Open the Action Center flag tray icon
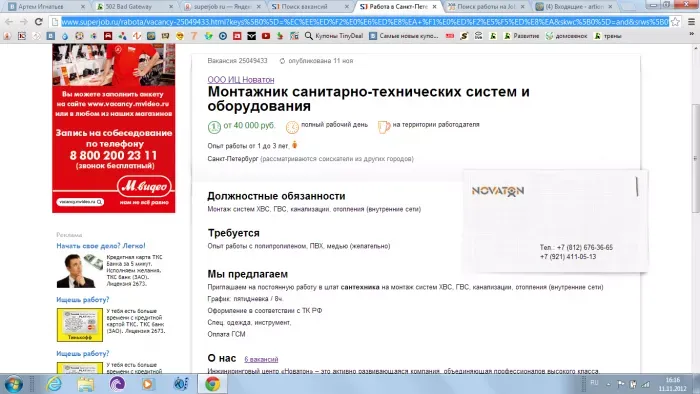The height and width of the screenshot is (394, 700). (621, 384)
